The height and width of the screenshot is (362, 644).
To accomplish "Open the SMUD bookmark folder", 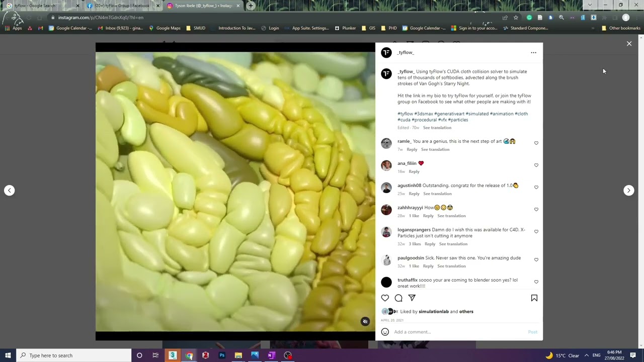I will point(196,28).
